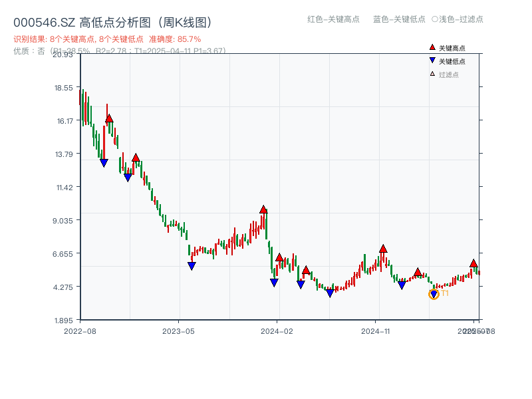Click the 红色=关键高点 header label
The image size is (532, 399).
point(333,19)
